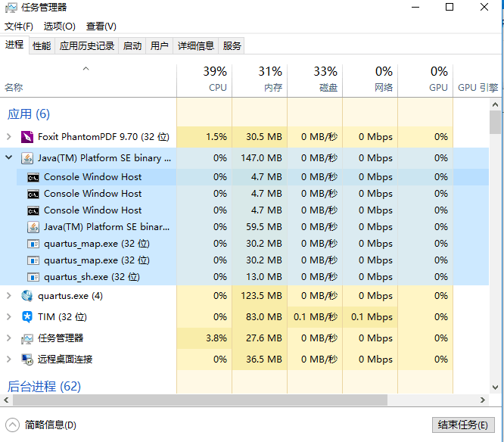Click the GPU 引擎 column header
The height and width of the screenshot is (442, 504).
click(x=478, y=81)
